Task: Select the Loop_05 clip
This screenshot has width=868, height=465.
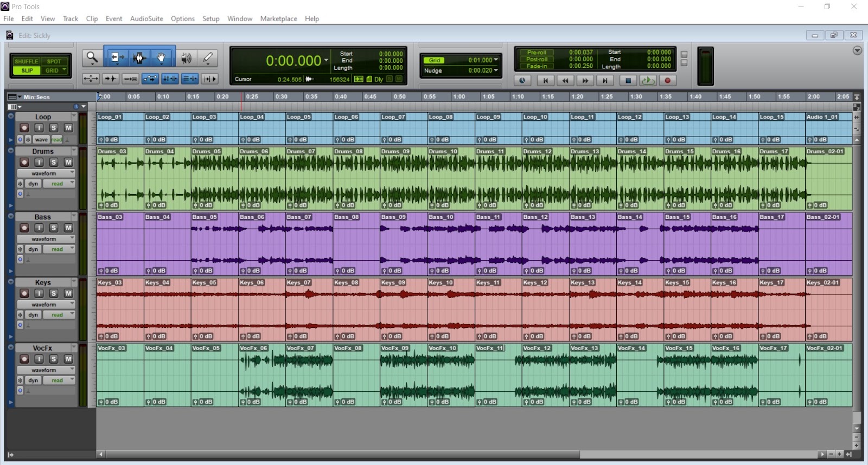Action: point(309,128)
